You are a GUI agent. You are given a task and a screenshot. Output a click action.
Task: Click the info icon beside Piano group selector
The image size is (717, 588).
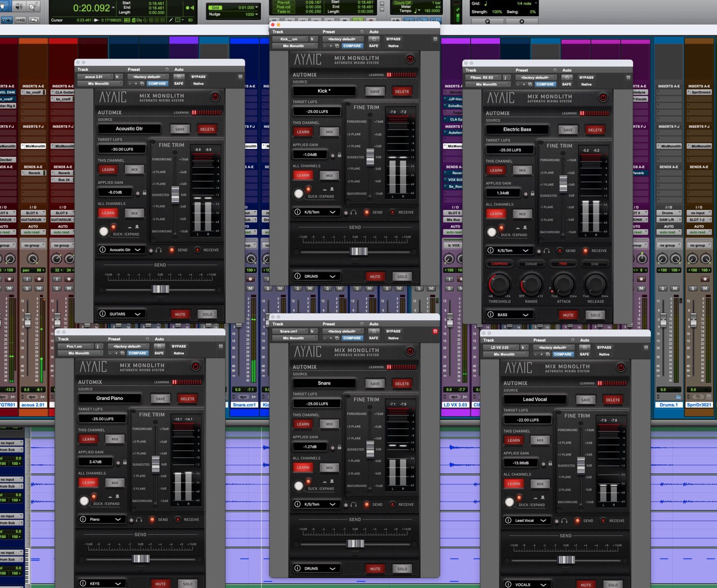[x=83, y=519]
